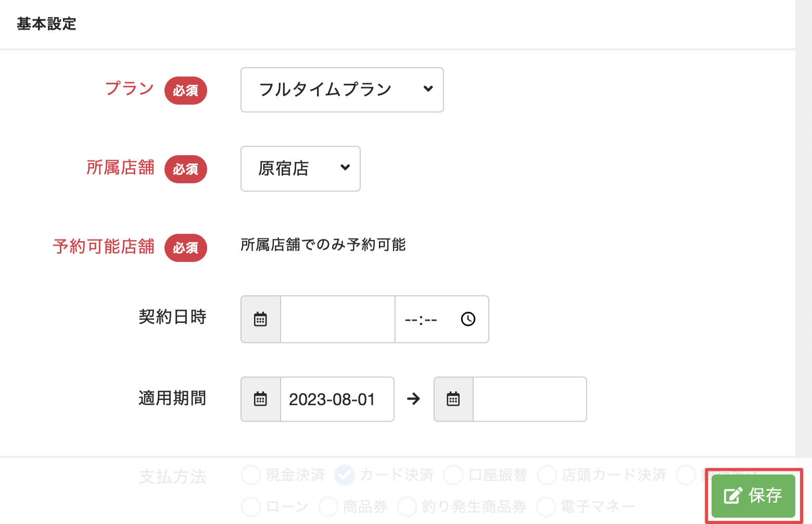Select the 現金決済 payment option
The image size is (812, 524).
click(x=251, y=475)
